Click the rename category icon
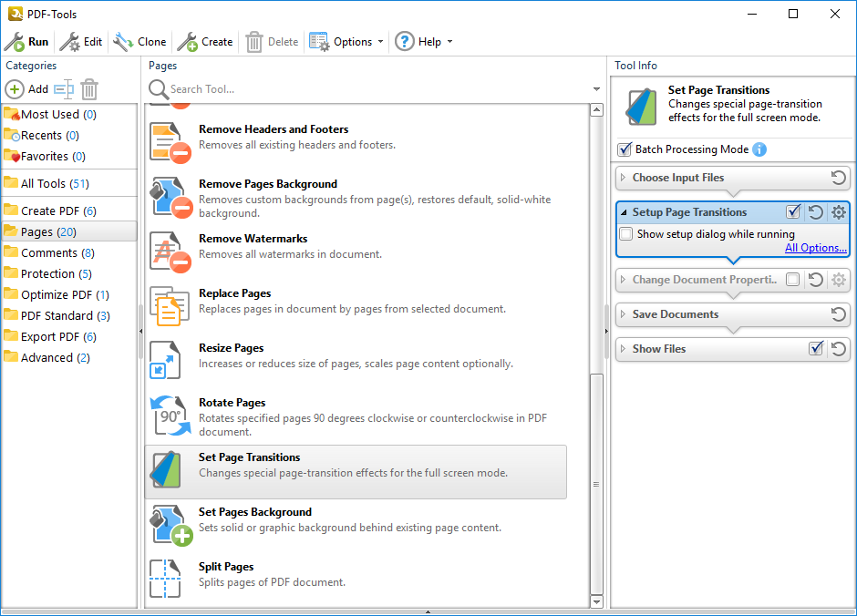This screenshot has height=616, width=857. pos(63,89)
